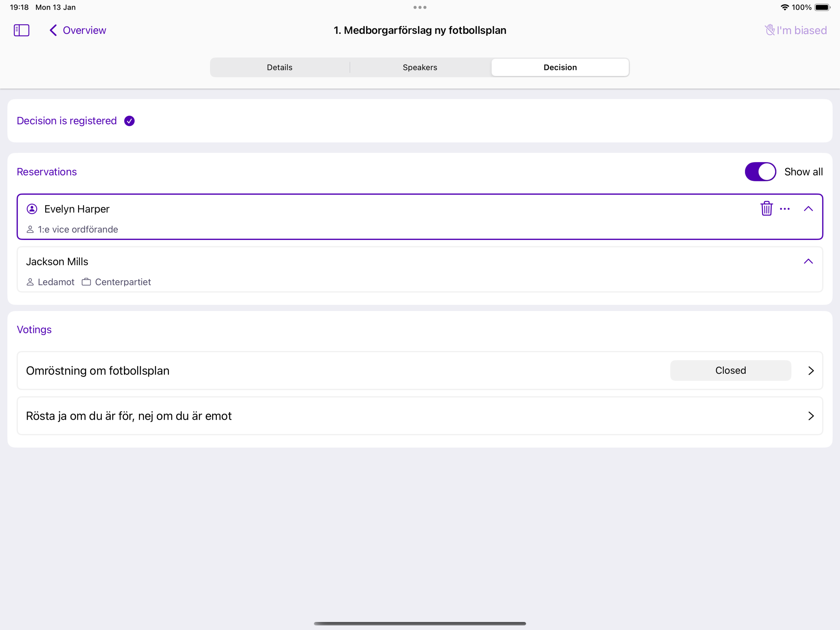Switch to the Speakers tab
840x630 pixels.
click(420, 67)
